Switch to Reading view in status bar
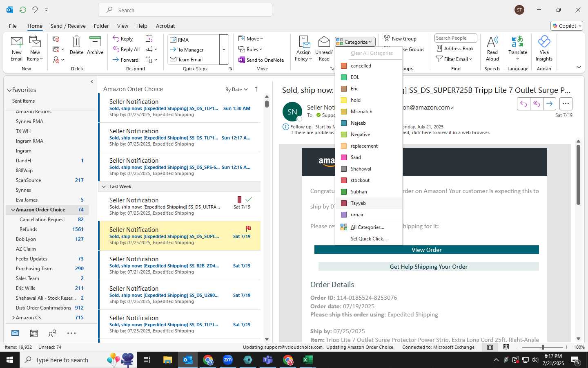The height and width of the screenshot is (368, 588). (506, 347)
